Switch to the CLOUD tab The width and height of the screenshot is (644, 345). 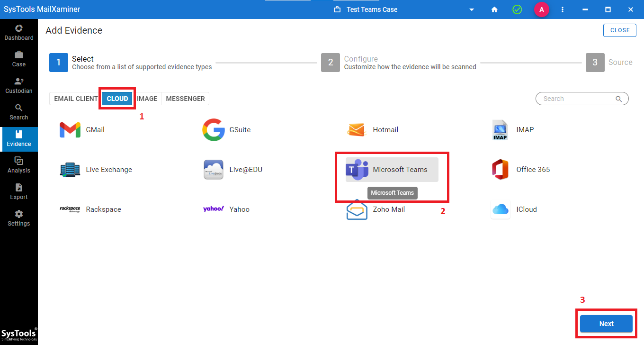(x=117, y=99)
